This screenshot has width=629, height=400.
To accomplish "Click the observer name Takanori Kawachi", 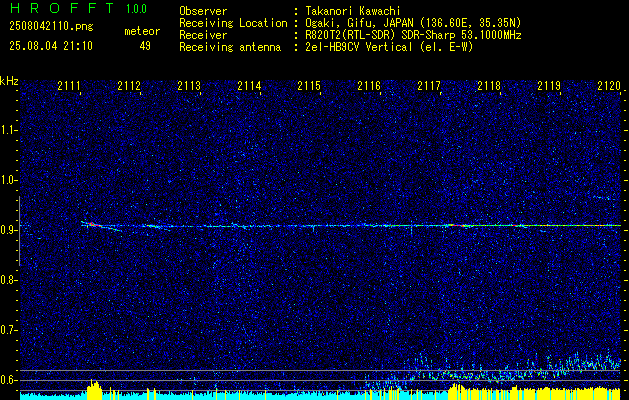I will coord(351,11).
